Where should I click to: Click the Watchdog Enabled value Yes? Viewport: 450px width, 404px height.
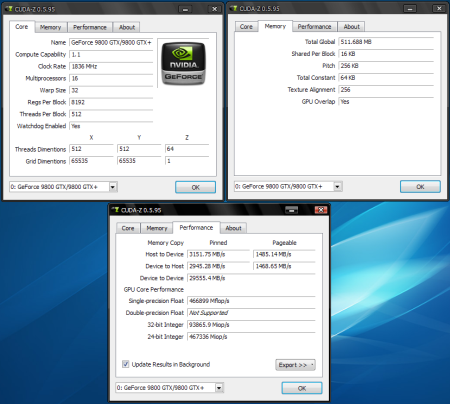click(111, 126)
